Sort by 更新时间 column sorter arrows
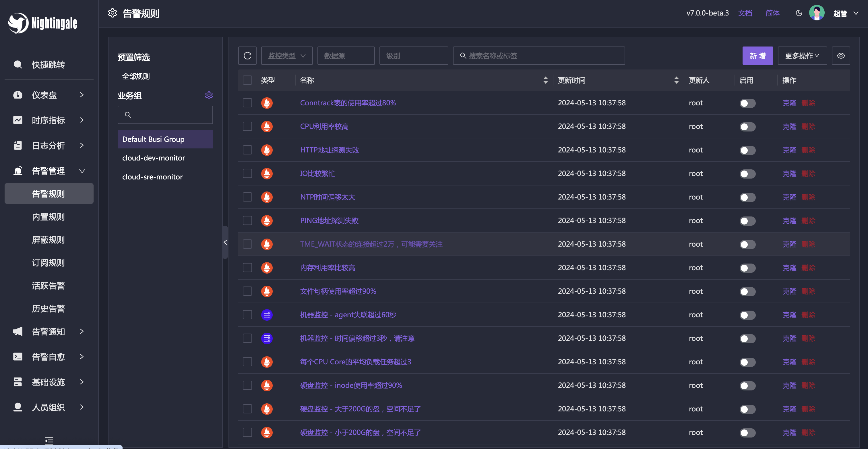 676,80
